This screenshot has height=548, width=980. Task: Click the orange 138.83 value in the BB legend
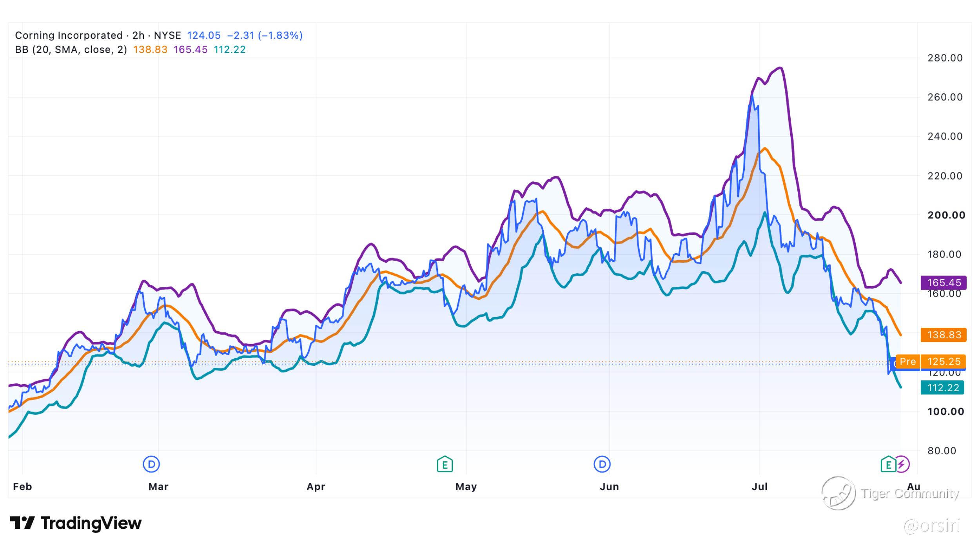pos(150,50)
